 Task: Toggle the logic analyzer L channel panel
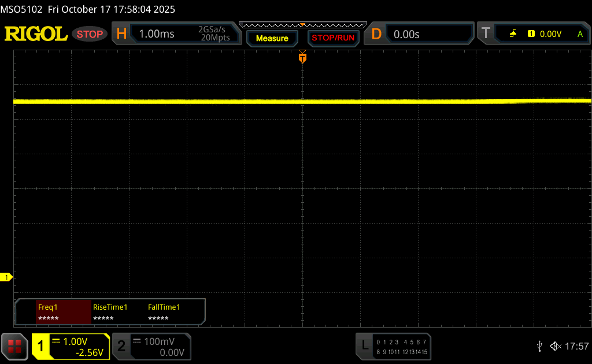(x=393, y=347)
